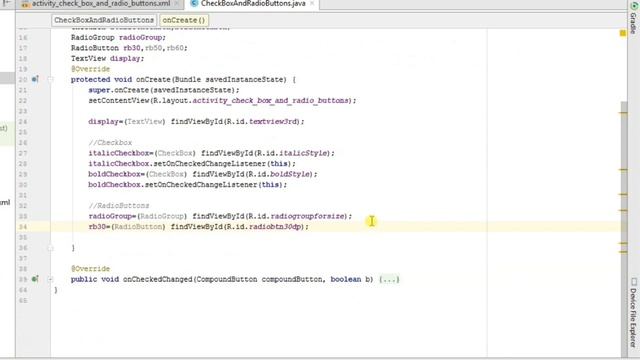
Task: Switch to the CheckBoxAndRadioButtons.java tab
Action: (253, 4)
